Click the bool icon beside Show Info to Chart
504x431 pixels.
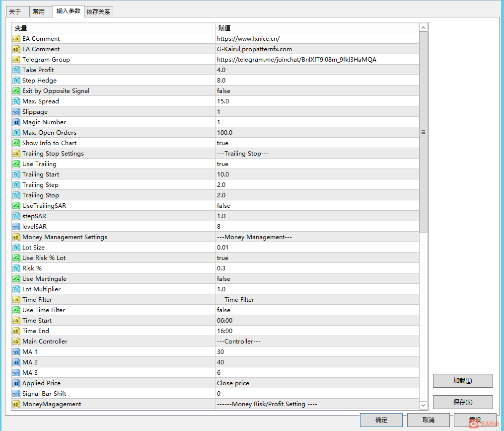click(16, 143)
